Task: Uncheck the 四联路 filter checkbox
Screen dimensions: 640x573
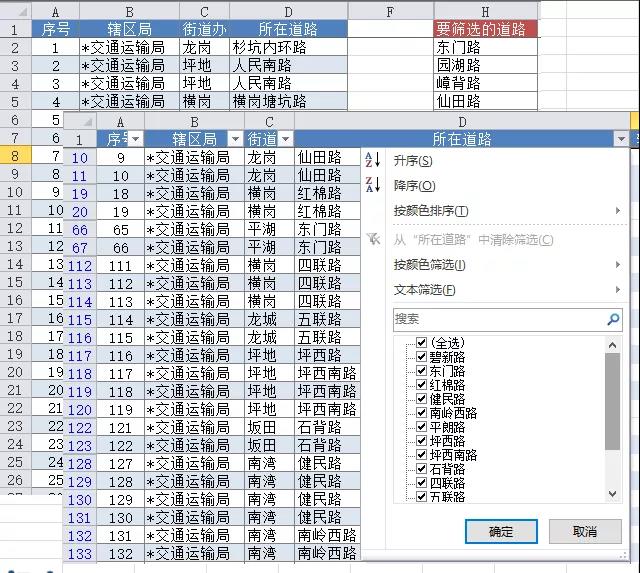Action: [x=422, y=483]
